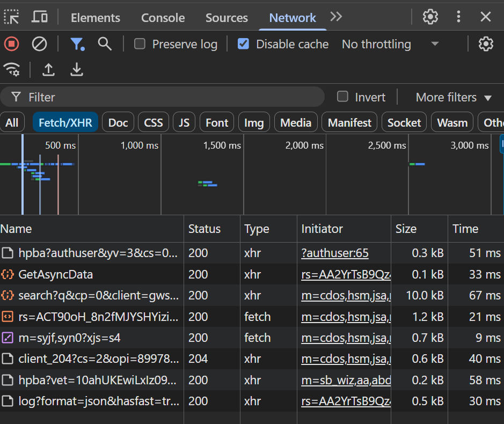Viewport: 504px width, 424px height.
Task: Filter requests by Media type
Action: coord(296,122)
